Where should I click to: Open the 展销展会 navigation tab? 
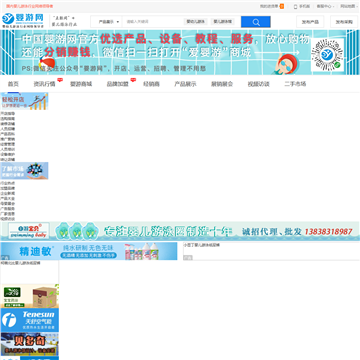tap(222, 84)
